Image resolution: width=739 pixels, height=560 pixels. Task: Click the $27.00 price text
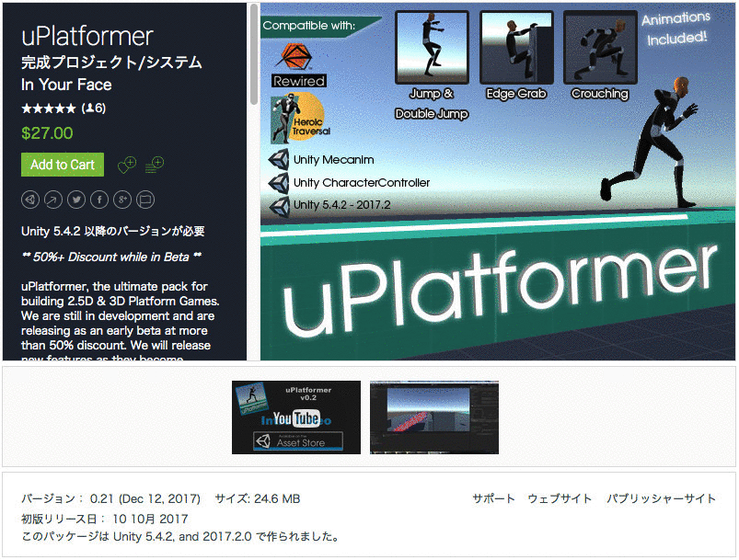[47, 133]
